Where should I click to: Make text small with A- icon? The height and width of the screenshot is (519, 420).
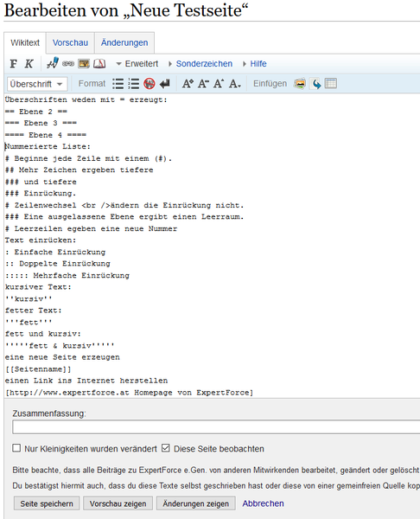pos(203,84)
